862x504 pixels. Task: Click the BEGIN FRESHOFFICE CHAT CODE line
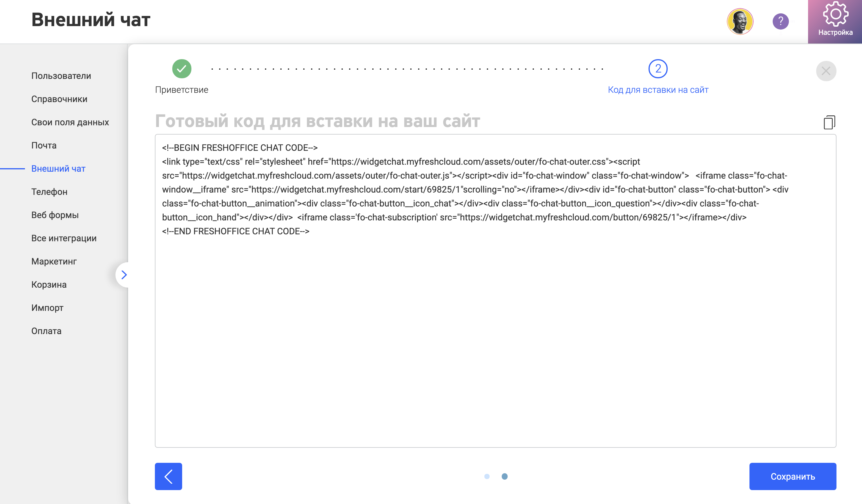point(240,148)
